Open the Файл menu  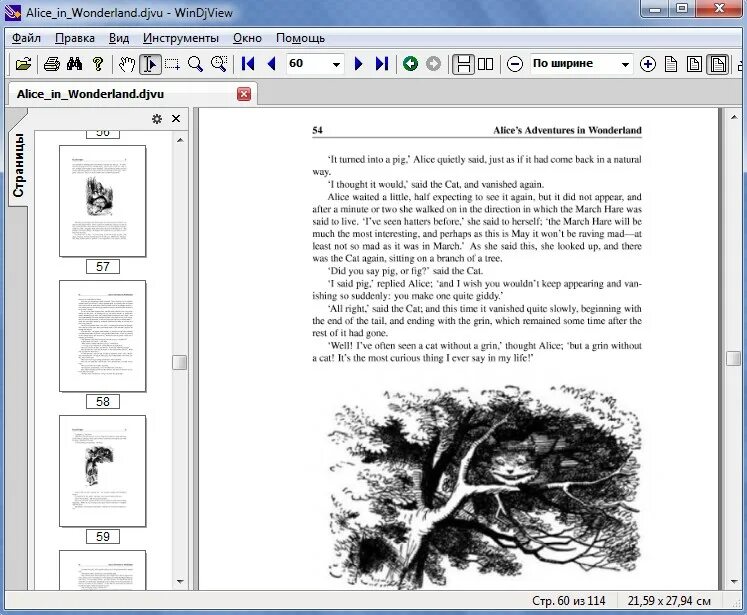tap(26, 38)
